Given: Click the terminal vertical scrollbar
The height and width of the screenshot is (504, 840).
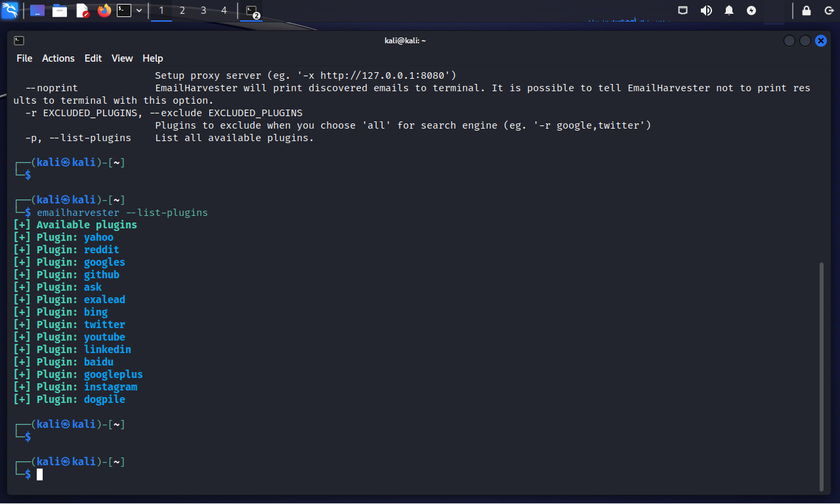Looking at the screenshot, I should [822, 374].
